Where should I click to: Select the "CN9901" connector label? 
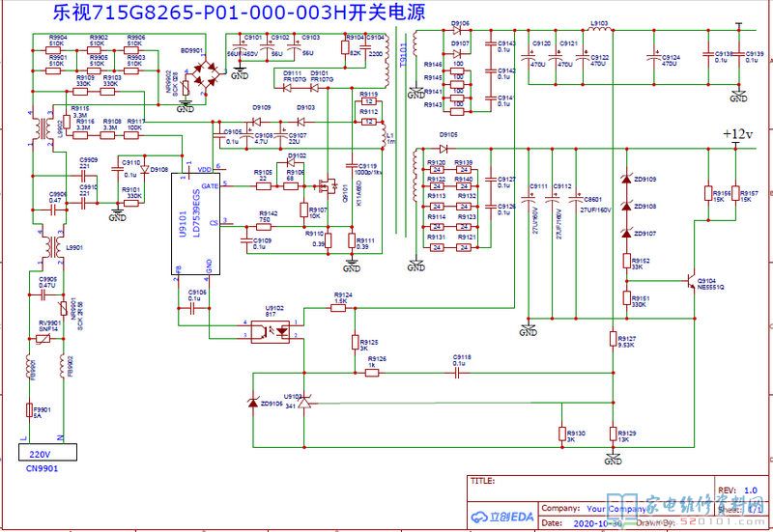(x=42, y=468)
